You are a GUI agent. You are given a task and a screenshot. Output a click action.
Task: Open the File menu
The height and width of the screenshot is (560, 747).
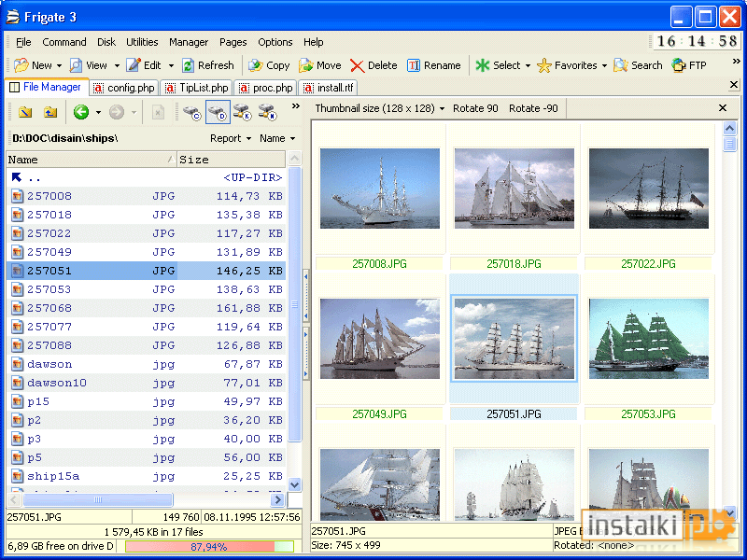coord(23,42)
